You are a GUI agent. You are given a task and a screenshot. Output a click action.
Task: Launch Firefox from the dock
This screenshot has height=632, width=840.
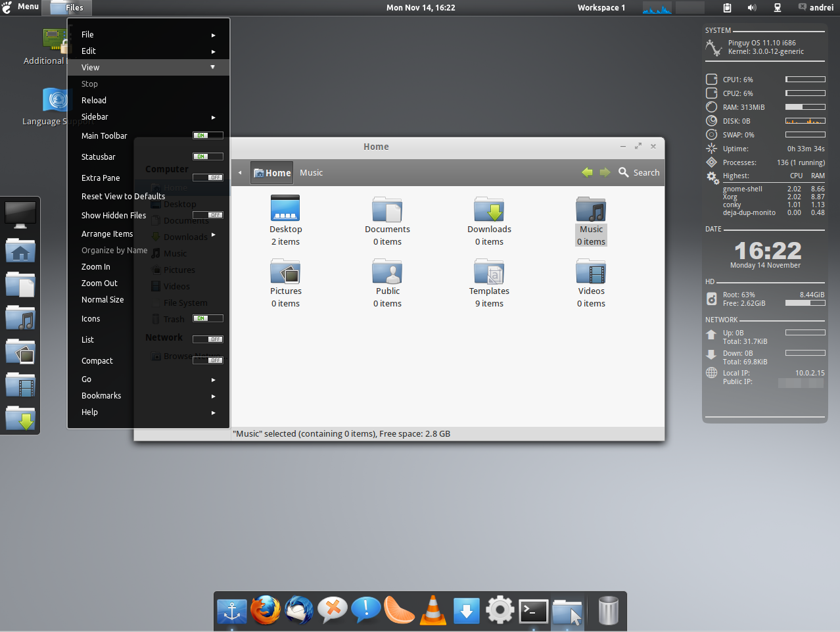(266, 610)
